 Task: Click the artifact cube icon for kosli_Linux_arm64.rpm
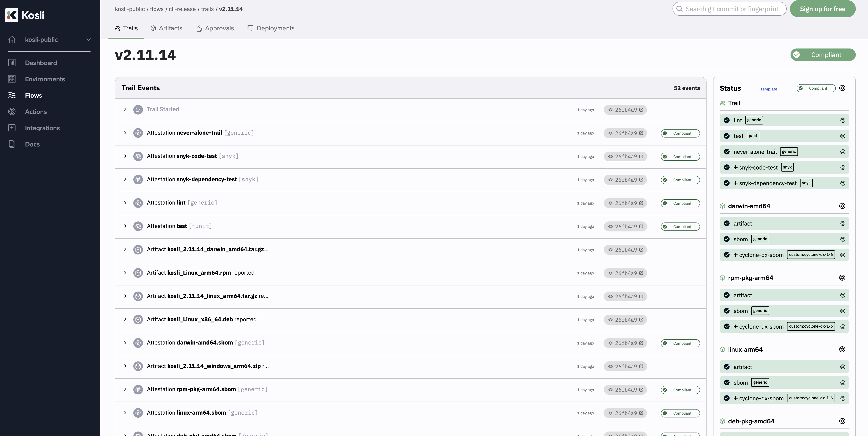coord(138,273)
